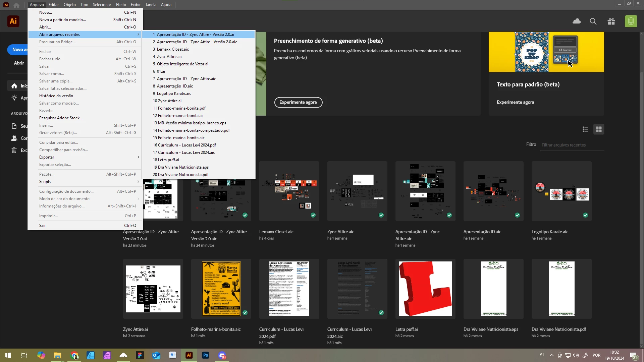
Task: Click the vertical scrollbar on right
Action: 641,201
